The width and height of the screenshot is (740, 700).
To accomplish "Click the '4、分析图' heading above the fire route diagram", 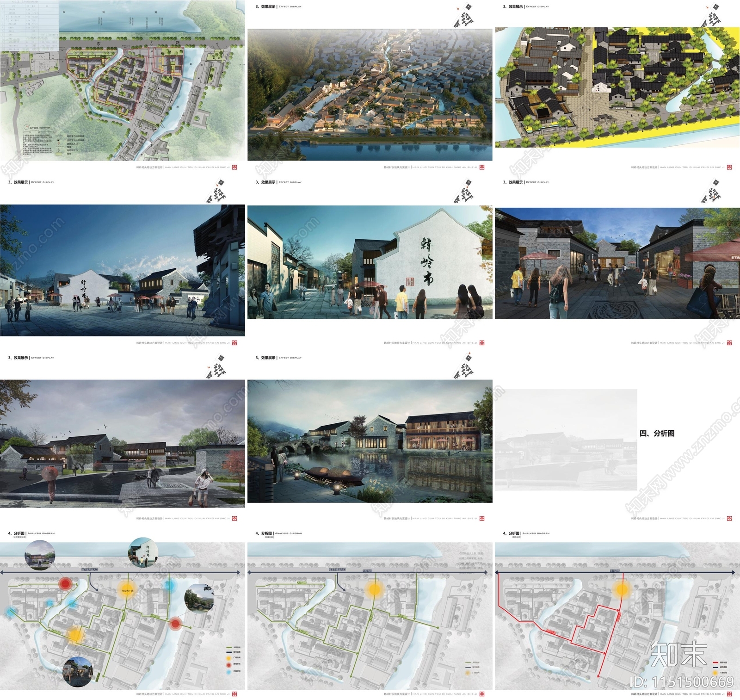I will (x=511, y=533).
